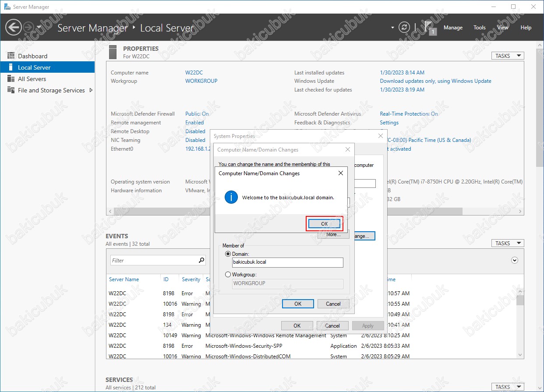Image resolution: width=544 pixels, height=392 pixels.
Task: Click the magnifier icon in the Events filter
Action: coord(201,260)
